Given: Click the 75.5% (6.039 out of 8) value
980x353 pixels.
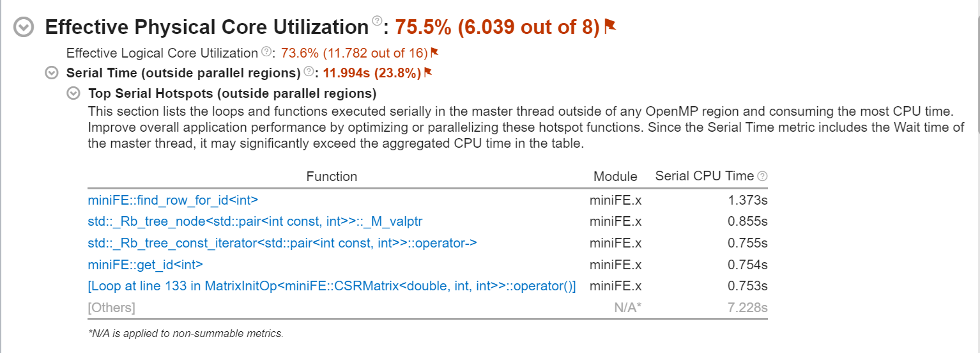Looking at the screenshot, I should tap(498, 27).
